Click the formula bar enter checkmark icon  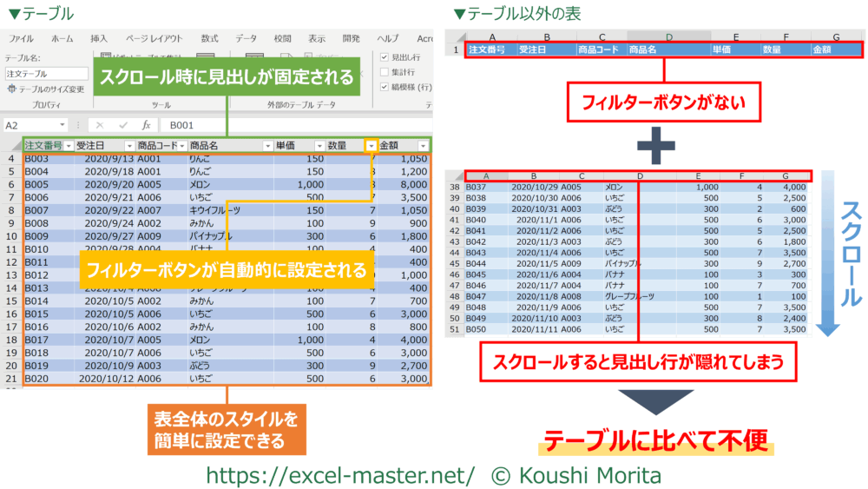point(123,125)
